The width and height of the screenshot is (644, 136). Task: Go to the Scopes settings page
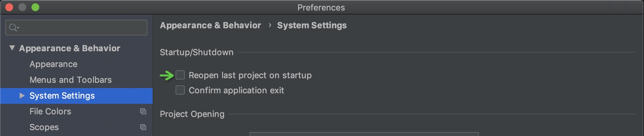[44, 127]
